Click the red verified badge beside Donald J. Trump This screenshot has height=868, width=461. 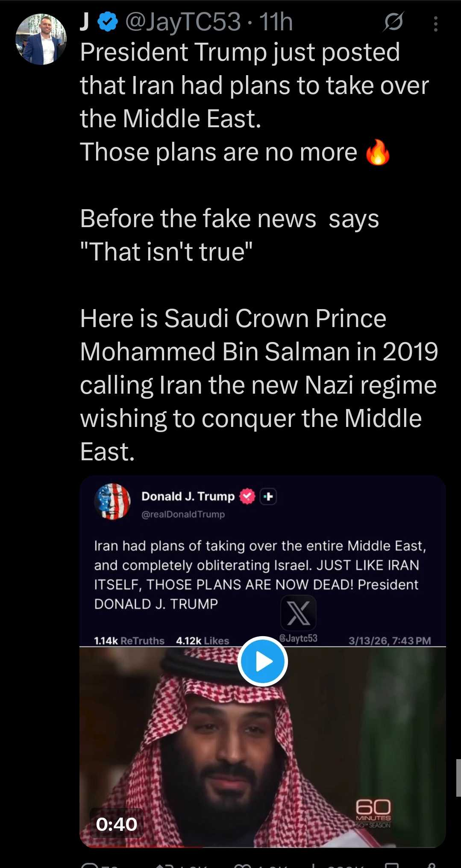(247, 497)
